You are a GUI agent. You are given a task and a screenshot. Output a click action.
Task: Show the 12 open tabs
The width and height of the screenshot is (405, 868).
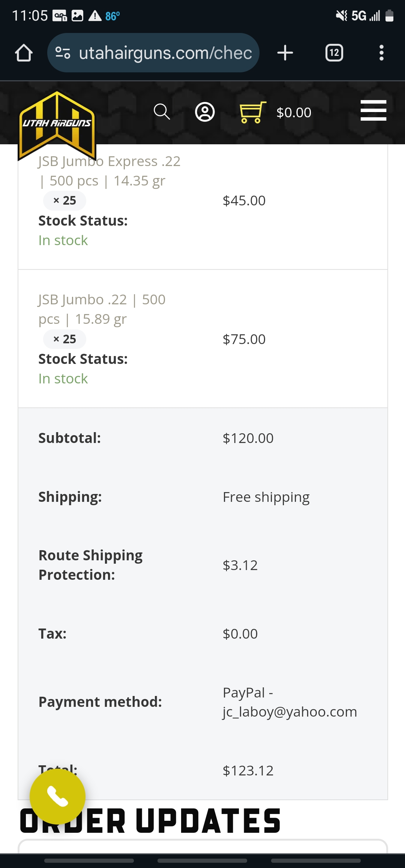[334, 53]
